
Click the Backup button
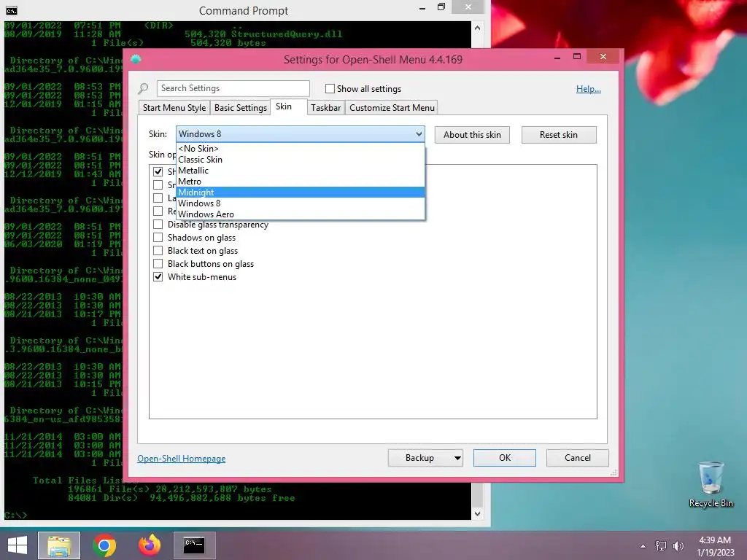[419, 458]
